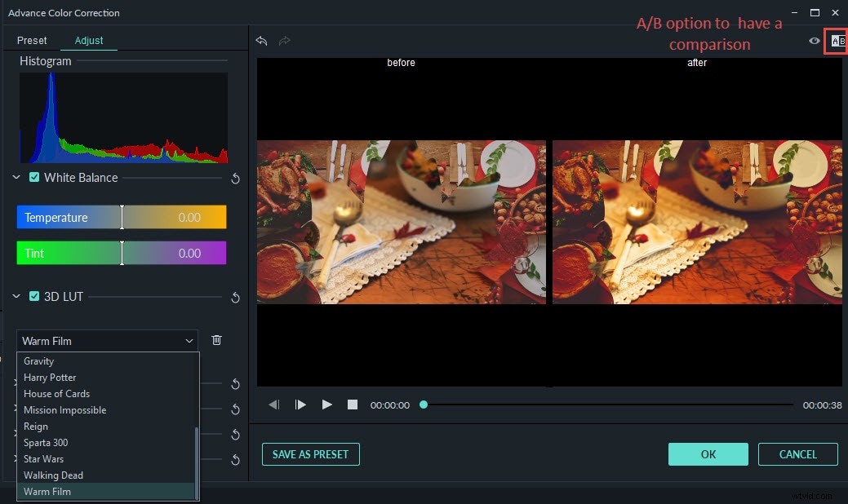848x504 pixels.
Task: Enable A/B comparison view icon
Action: tap(836, 41)
